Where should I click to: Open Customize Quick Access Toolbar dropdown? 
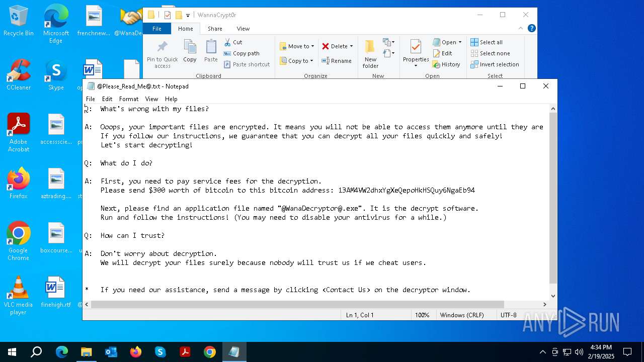point(188,16)
